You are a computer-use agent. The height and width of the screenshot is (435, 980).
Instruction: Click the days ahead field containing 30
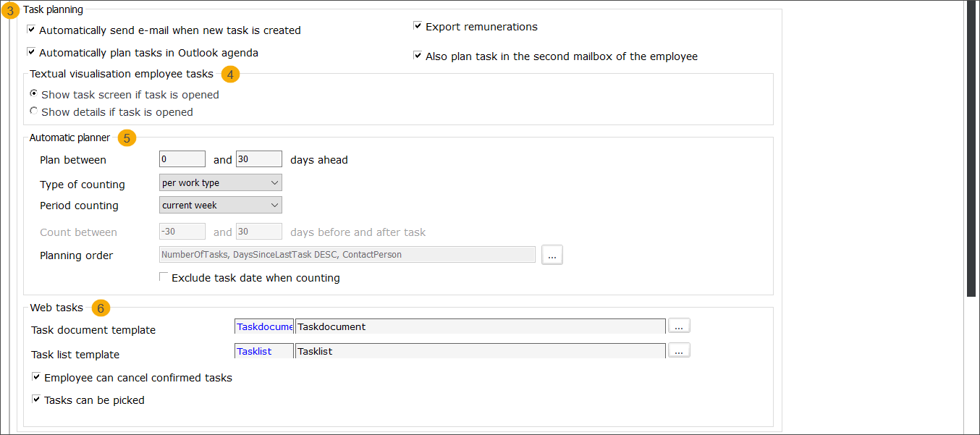258,159
